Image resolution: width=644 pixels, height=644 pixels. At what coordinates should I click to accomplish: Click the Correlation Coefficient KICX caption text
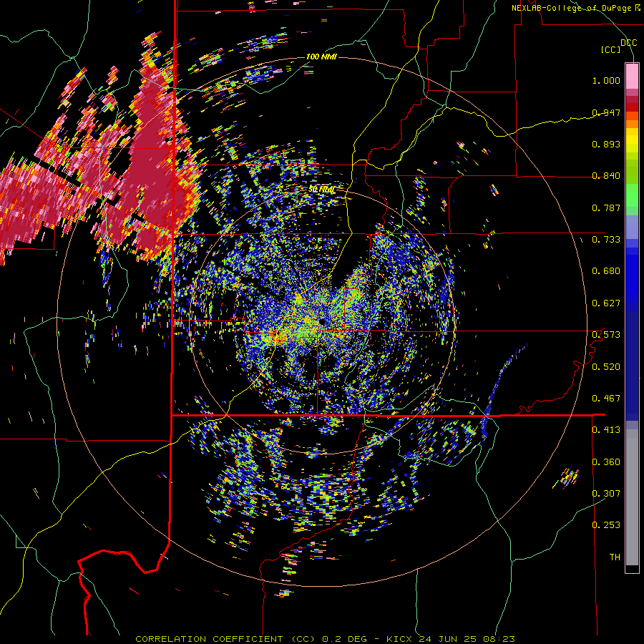pos(325,639)
